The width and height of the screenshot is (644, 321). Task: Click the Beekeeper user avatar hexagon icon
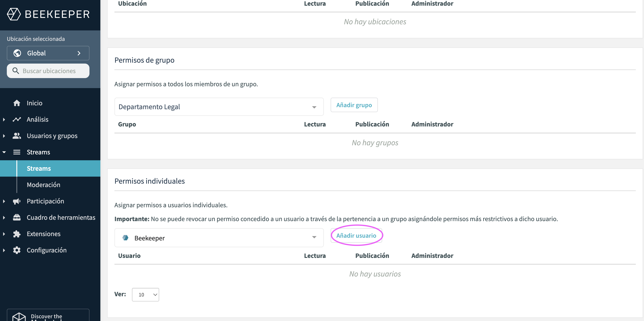[x=126, y=238]
